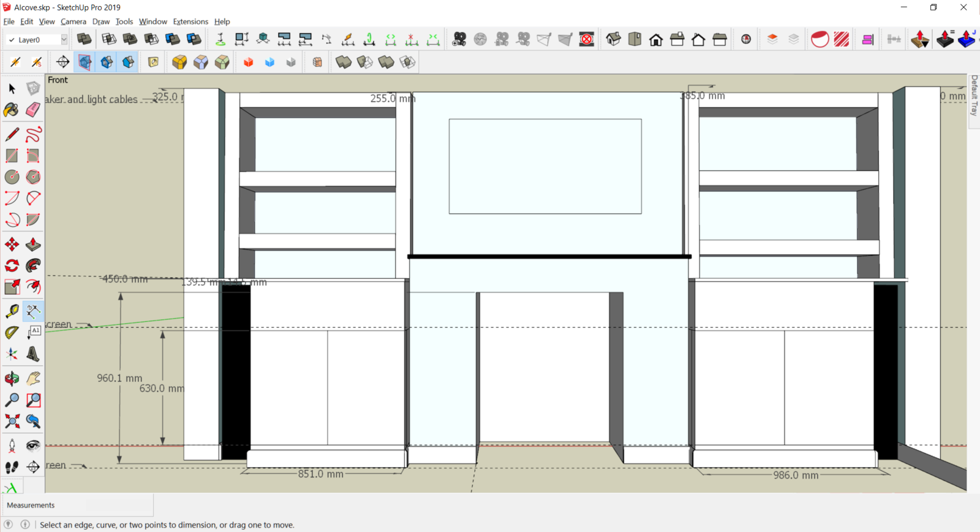980x532 pixels.
Task: Click the Zoom Extents tool
Action: (12, 421)
